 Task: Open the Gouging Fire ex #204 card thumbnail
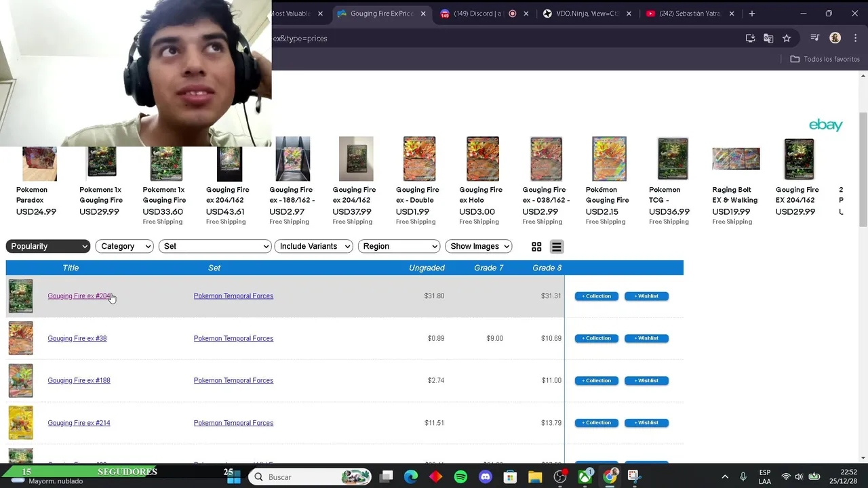click(x=20, y=296)
